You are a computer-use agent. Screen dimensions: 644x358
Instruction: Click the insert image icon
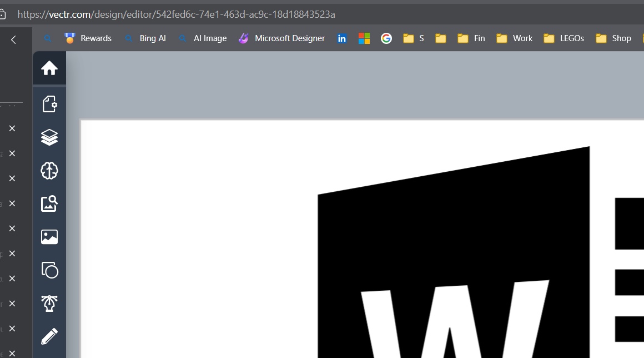(x=49, y=237)
